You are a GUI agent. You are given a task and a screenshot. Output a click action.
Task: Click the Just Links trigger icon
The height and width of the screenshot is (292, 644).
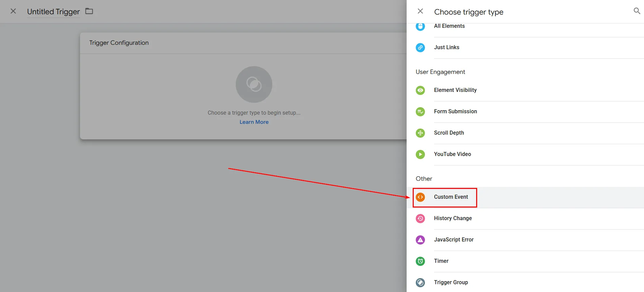(420, 47)
